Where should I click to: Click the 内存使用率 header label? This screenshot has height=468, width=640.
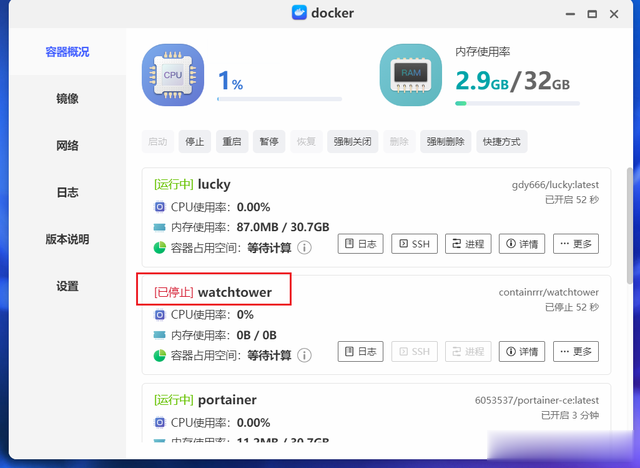coord(482,52)
